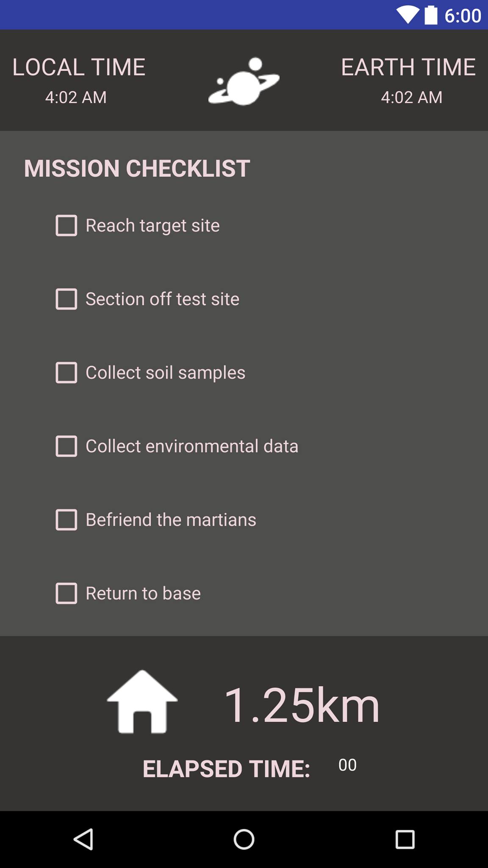This screenshot has width=488, height=868.
Task: Tap the planet logo icon
Action: (244, 81)
